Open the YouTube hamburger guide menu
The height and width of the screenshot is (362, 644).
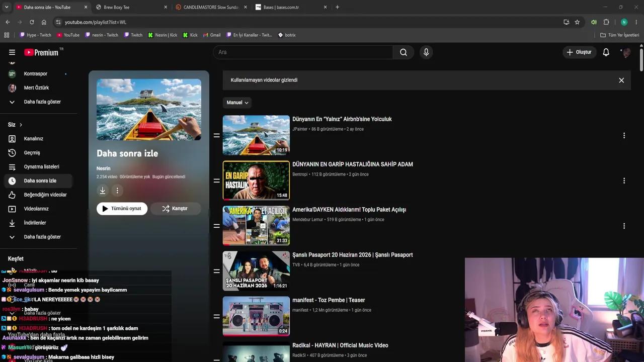pyautogui.click(x=12, y=52)
